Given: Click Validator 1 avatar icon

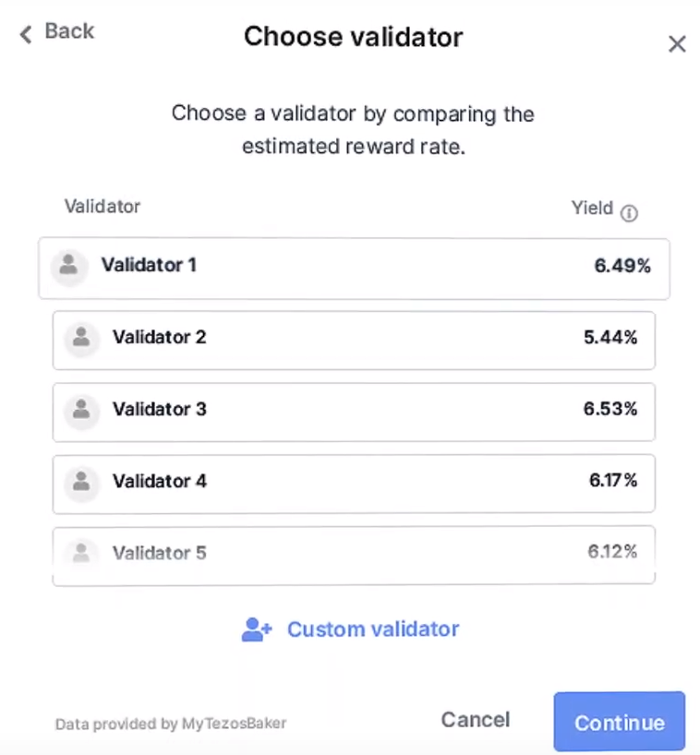Looking at the screenshot, I should [67, 266].
